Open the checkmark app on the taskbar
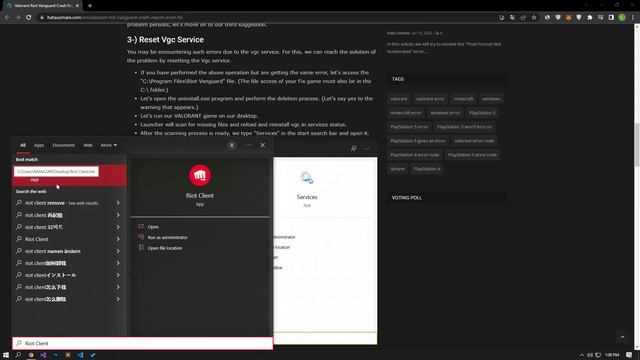Viewport: 640px width, 360px height. pos(93,355)
